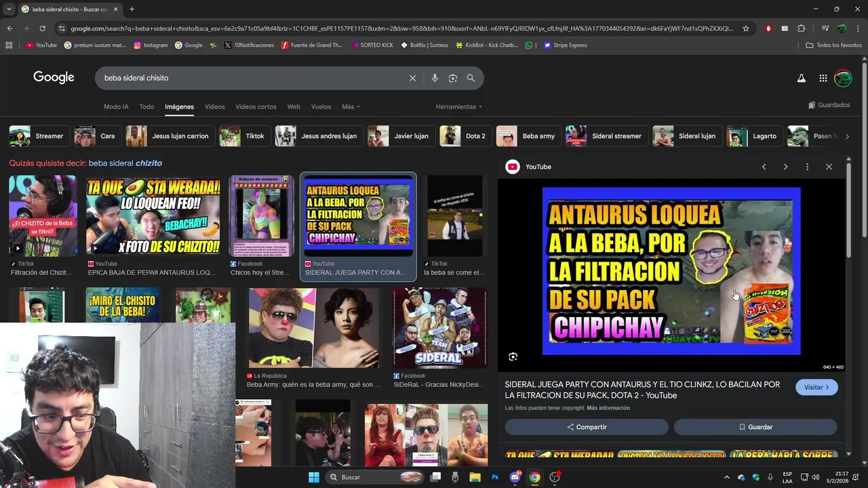Click the Windows taskbar Buscar search box
Image resolution: width=868 pixels, height=488 pixels.
tap(375, 477)
